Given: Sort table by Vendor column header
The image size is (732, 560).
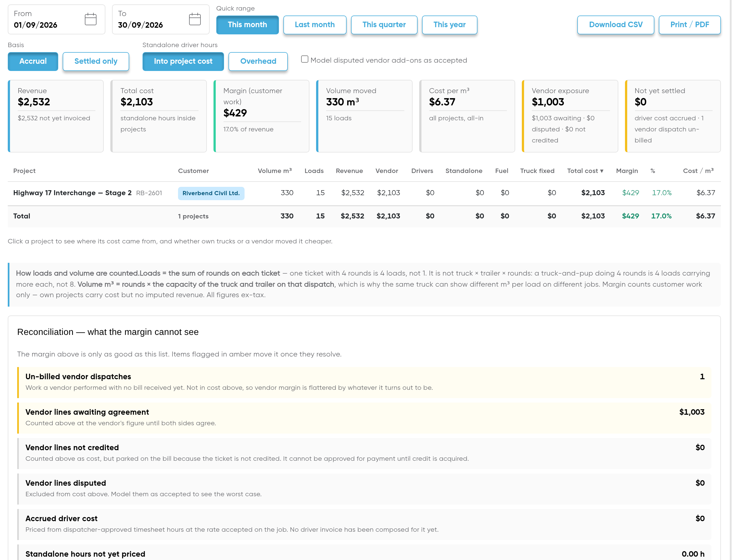Looking at the screenshot, I should [387, 171].
